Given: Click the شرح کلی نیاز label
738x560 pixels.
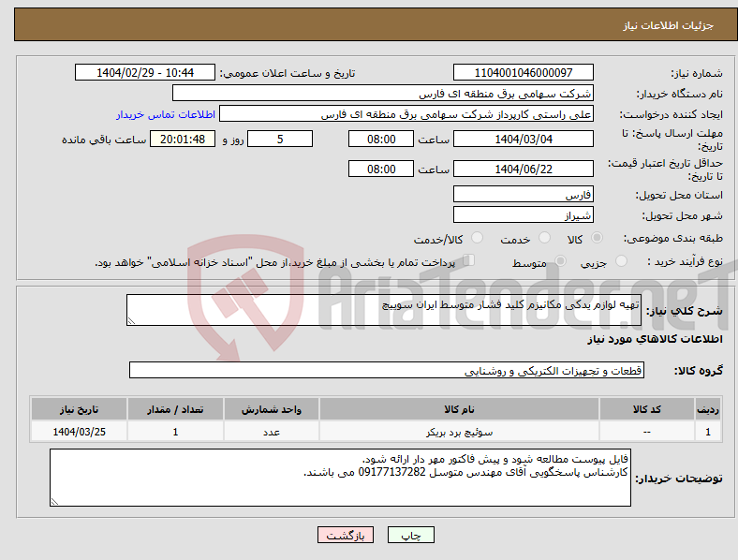Looking at the screenshot, I should [x=685, y=311].
